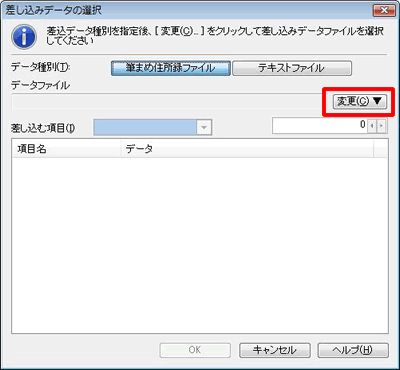The width and height of the screenshot is (400, 370).
Task: Expand the 差し込む項目 combo box
Action: point(204,128)
